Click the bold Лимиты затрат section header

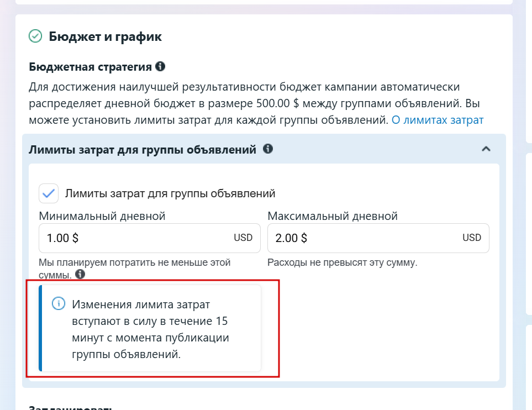coord(143,149)
